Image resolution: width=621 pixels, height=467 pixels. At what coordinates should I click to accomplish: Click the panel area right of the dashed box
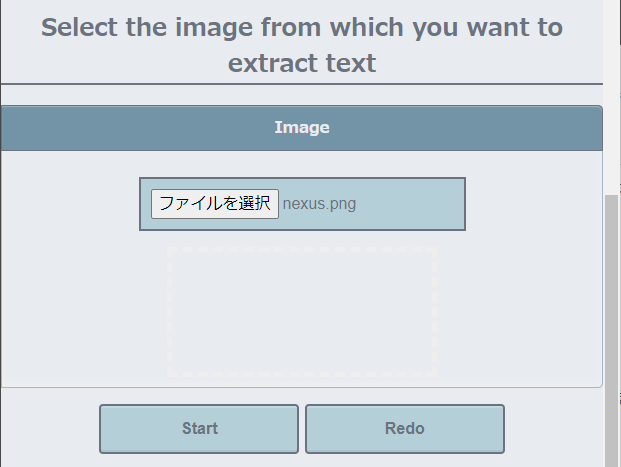(518, 311)
